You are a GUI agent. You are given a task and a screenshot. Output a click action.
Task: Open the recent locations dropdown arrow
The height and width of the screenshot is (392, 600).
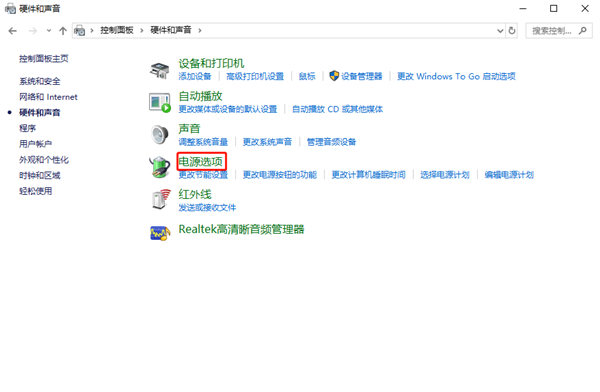(49, 31)
